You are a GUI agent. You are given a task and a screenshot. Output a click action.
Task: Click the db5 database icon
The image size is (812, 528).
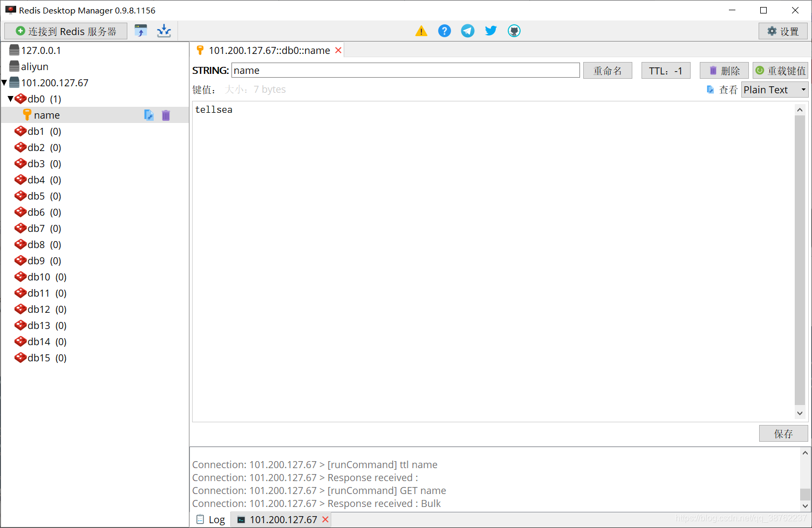point(21,196)
